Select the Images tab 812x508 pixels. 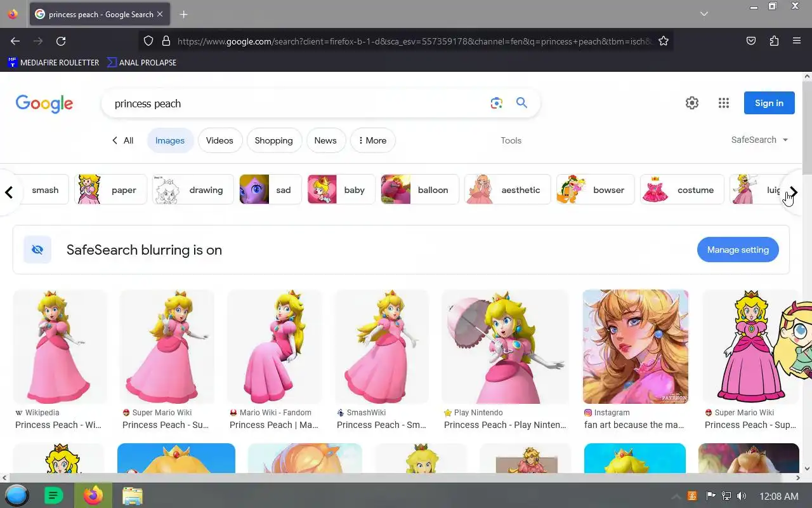point(170,140)
